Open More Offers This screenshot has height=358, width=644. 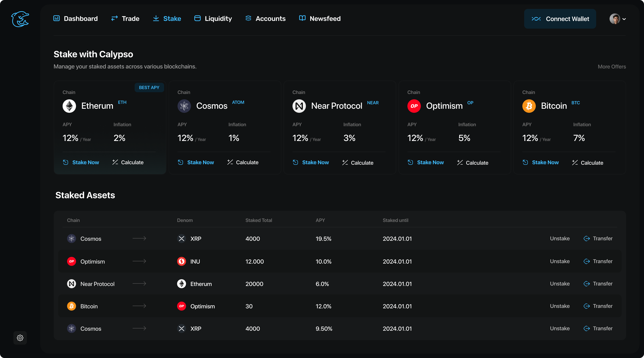(x=612, y=66)
